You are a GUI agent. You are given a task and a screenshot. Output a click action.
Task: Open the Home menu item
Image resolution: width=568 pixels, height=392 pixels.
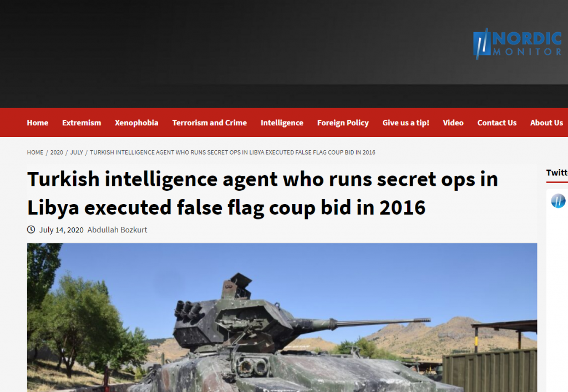[x=37, y=123]
